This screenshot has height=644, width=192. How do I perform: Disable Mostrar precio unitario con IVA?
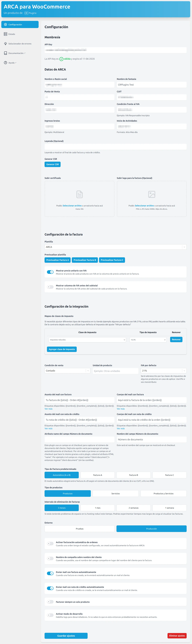50,272
